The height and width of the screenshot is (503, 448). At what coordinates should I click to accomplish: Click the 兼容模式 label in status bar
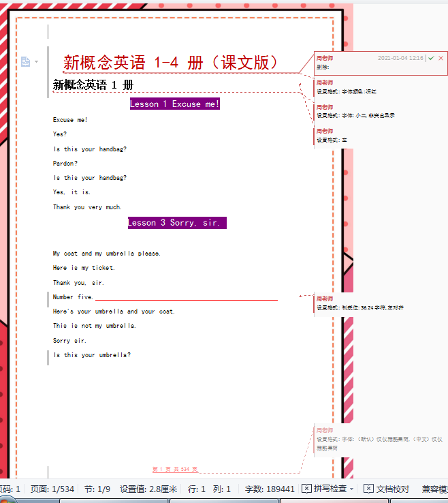(x=435, y=489)
